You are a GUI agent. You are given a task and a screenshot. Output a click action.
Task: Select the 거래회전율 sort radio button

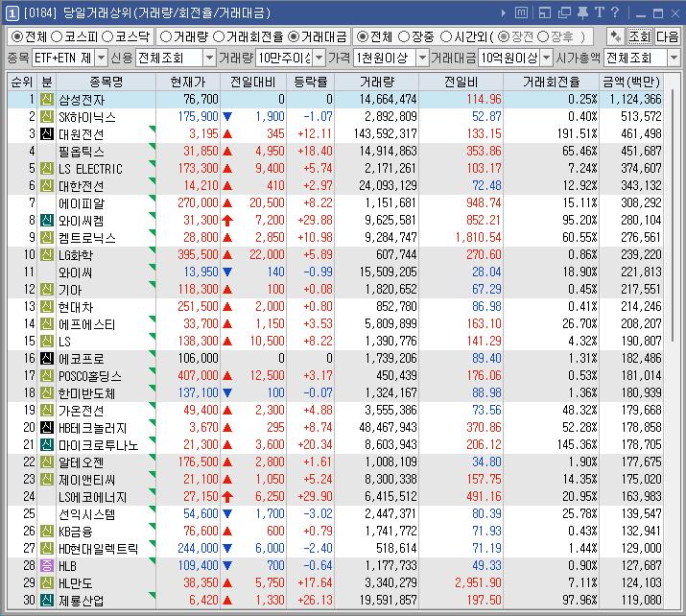219,36
